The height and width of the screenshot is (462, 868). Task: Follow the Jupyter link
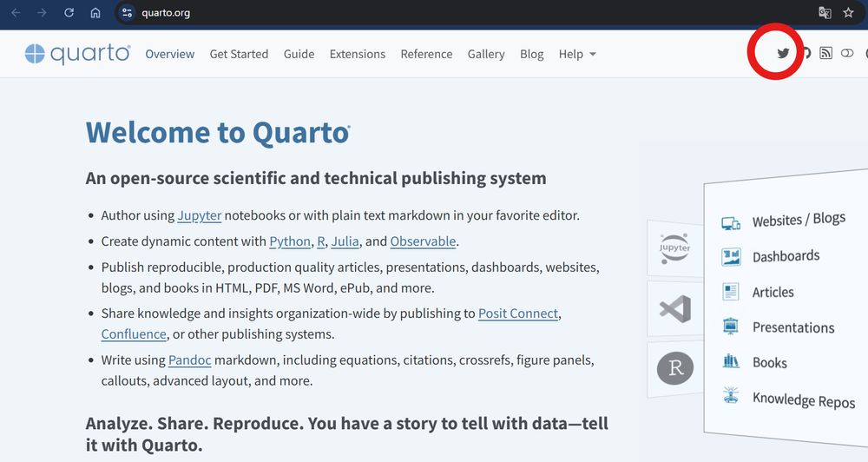pyautogui.click(x=200, y=215)
